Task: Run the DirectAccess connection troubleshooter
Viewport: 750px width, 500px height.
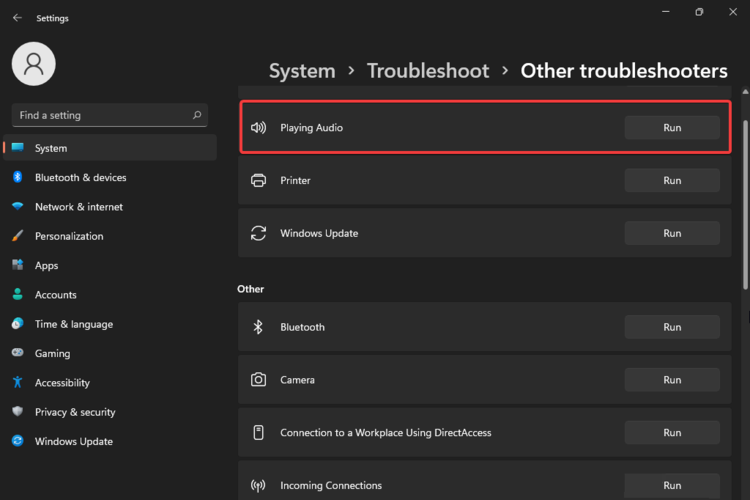Action: click(x=672, y=433)
